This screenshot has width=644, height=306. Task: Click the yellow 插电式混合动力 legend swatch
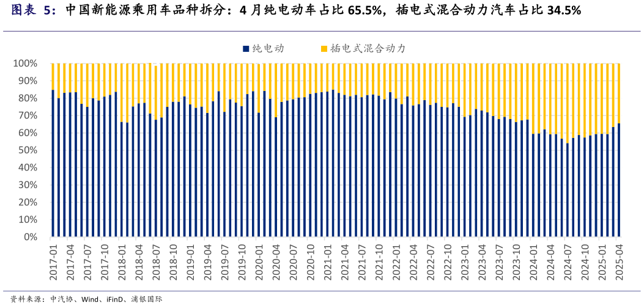pyautogui.click(x=324, y=49)
